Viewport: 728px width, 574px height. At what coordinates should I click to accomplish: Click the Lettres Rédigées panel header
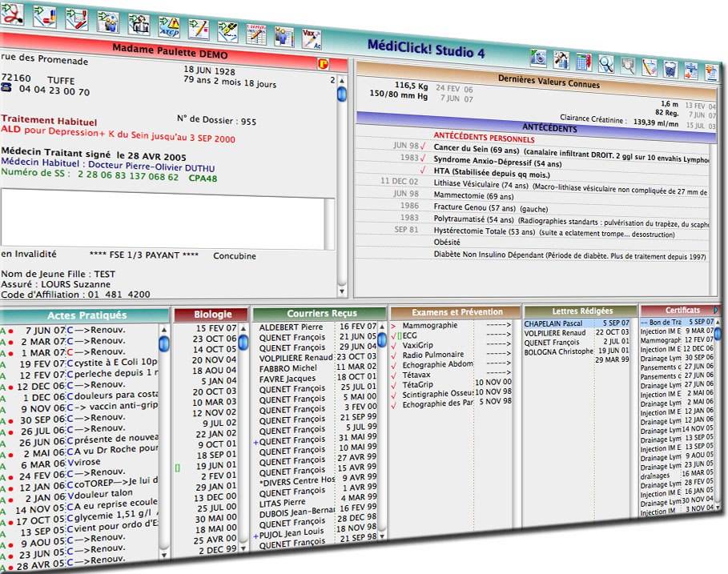point(581,311)
